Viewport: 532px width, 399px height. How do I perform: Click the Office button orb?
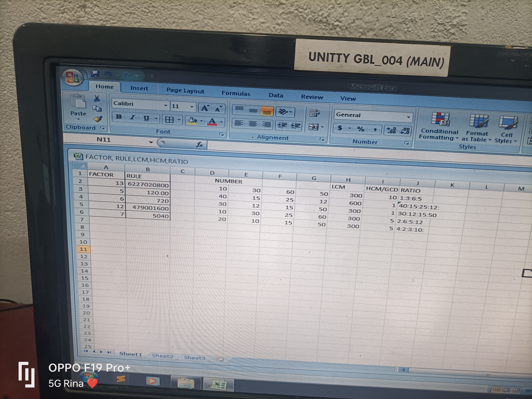click(73, 77)
